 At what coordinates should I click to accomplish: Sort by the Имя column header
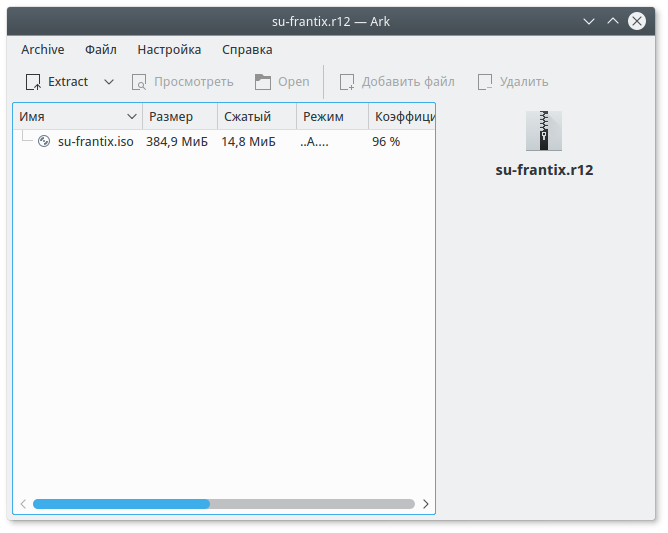point(78,116)
